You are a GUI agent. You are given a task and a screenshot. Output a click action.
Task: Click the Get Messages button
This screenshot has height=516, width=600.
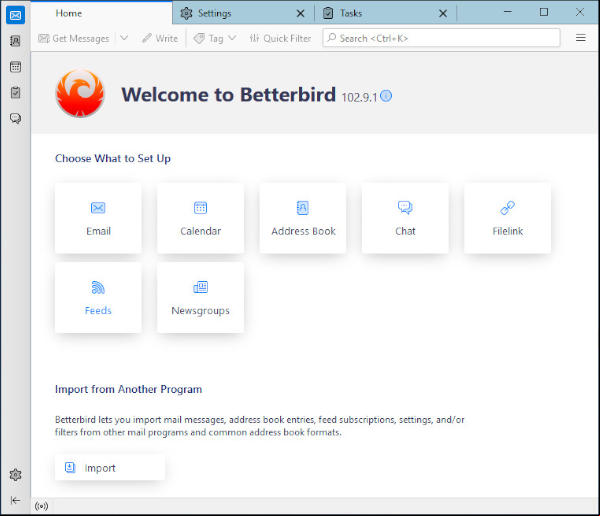tap(74, 38)
